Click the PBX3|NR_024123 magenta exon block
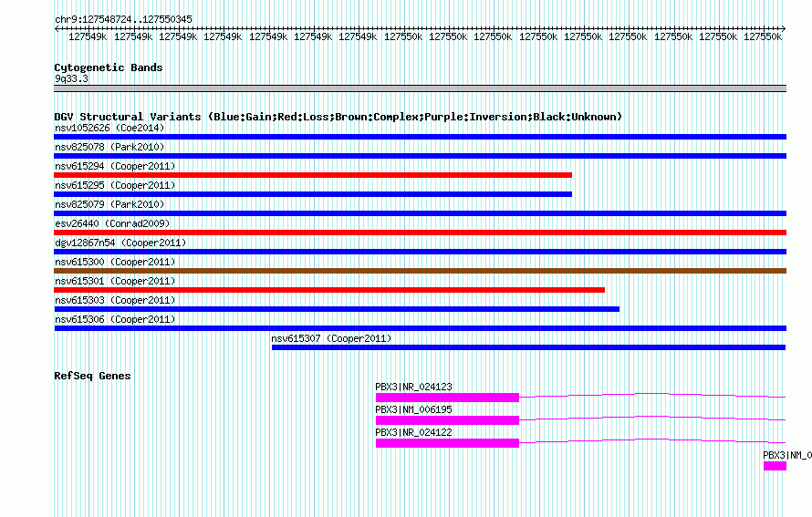This screenshot has height=517, width=812. (x=447, y=398)
